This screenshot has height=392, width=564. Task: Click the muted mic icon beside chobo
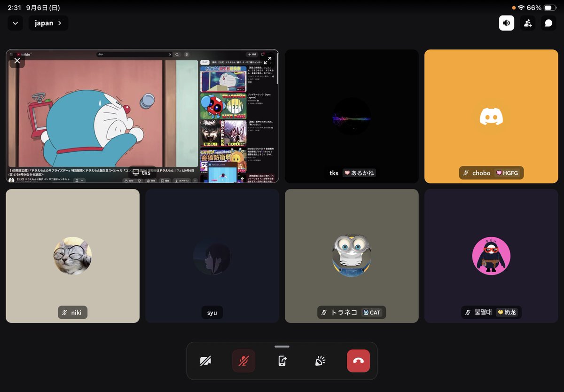coord(466,173)
